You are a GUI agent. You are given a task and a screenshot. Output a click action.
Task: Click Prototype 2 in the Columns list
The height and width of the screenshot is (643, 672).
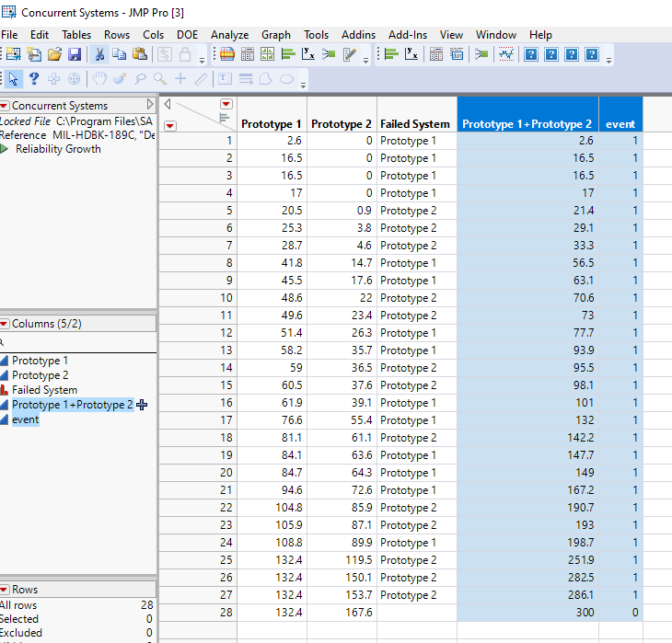tap(40, 375)
